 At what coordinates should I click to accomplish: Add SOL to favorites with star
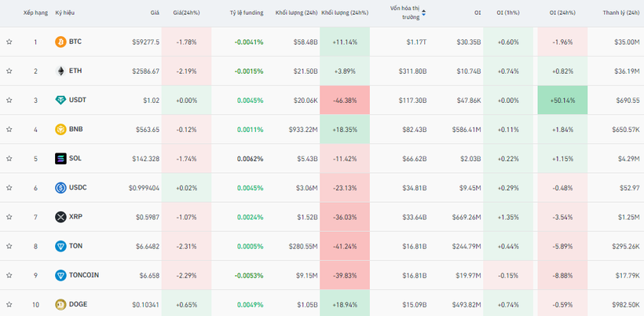(9, 158)
